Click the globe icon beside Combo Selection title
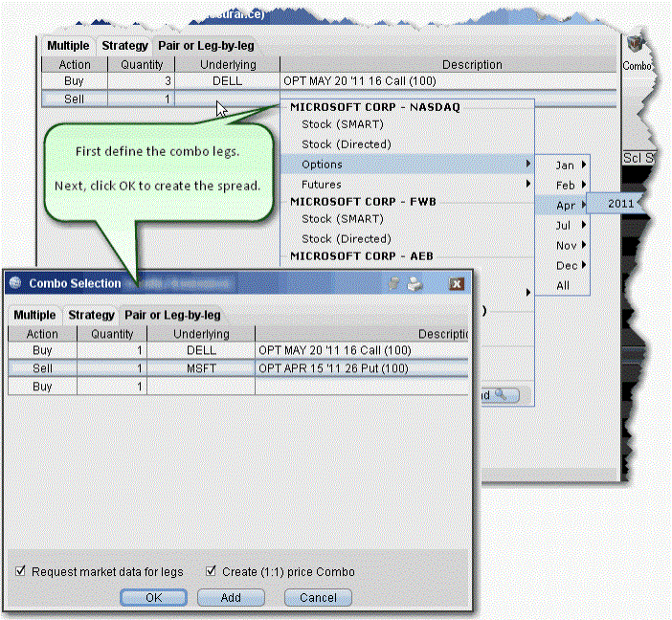 click(x=16, y=283)
